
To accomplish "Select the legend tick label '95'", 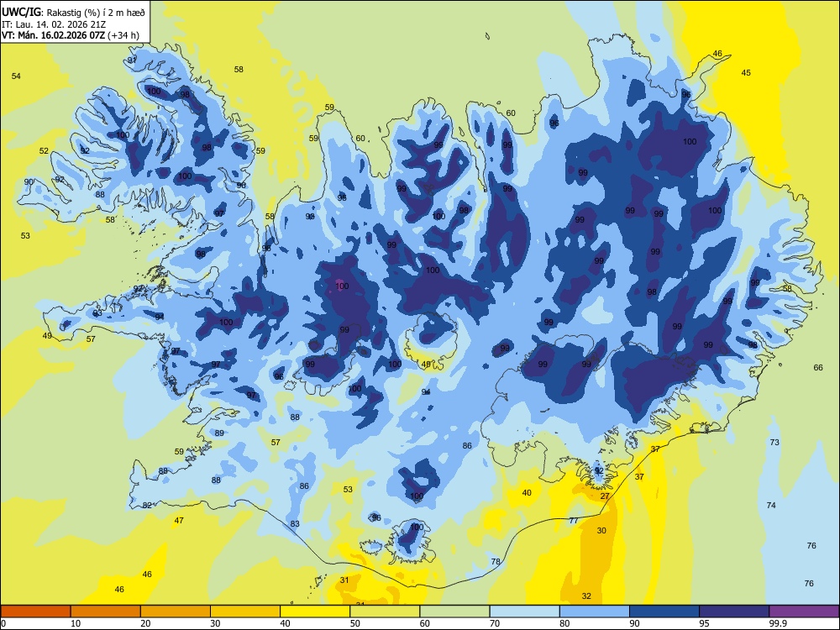I will pos(704,623).
